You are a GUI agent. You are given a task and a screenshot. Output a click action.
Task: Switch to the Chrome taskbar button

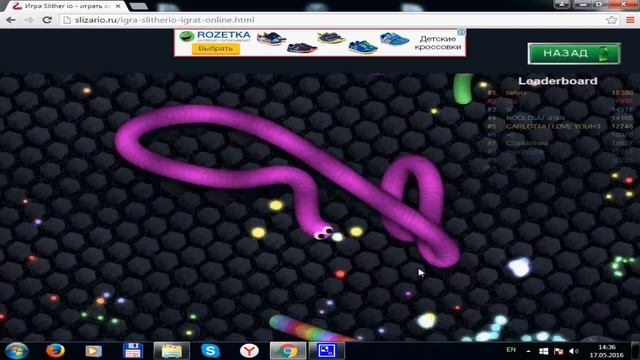click(x=288, y=351)
